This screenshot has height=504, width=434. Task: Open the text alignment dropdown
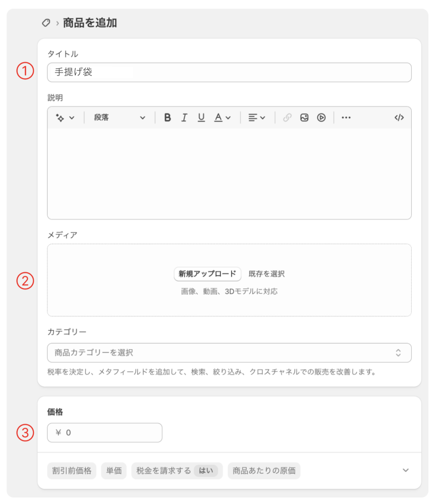coord(257,117)
